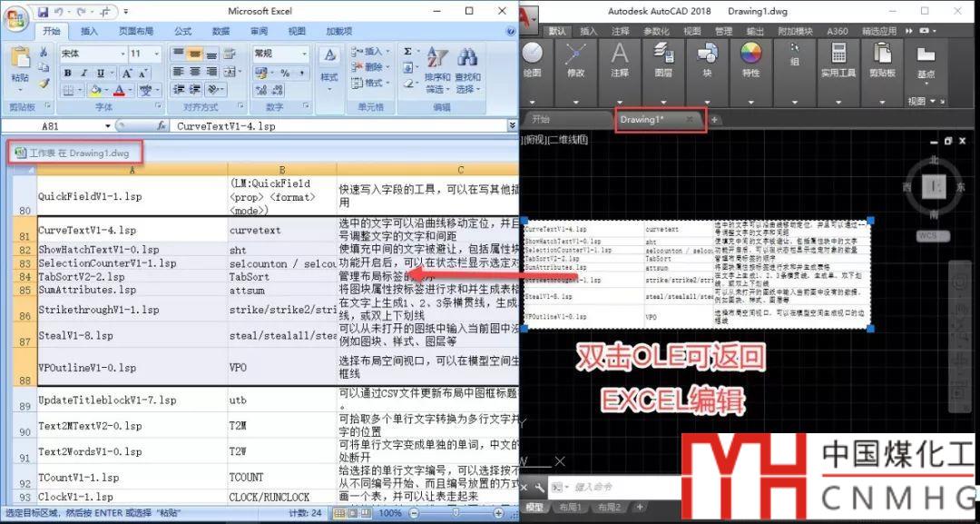Switch to Excel 审阅 tab
The width and height of the screenshot is (980, 524).
259,31
